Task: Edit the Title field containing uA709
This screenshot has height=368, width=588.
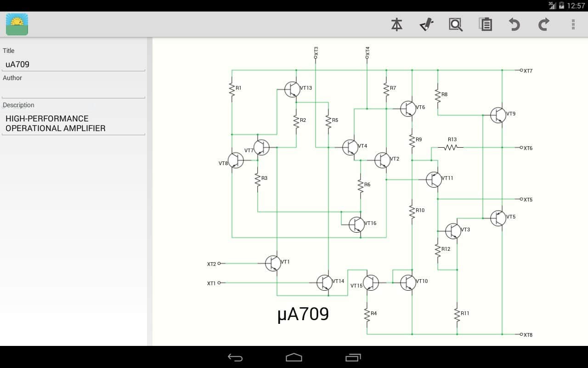Action: 73,64
